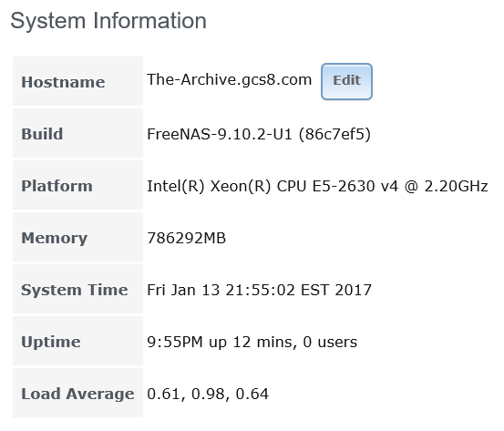Click the System Information heading
The width and height of the screenshot is (504, 431).
click(108, 21)
